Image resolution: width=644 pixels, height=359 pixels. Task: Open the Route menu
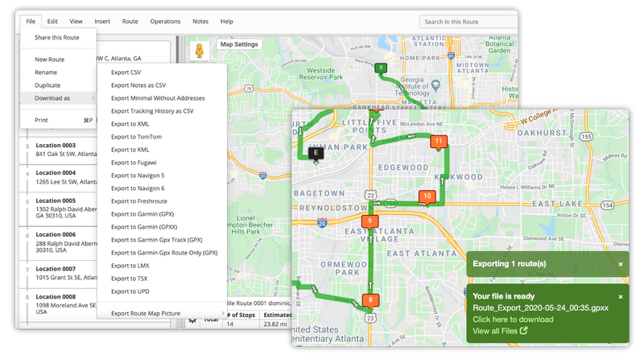[x=130, y=22]
